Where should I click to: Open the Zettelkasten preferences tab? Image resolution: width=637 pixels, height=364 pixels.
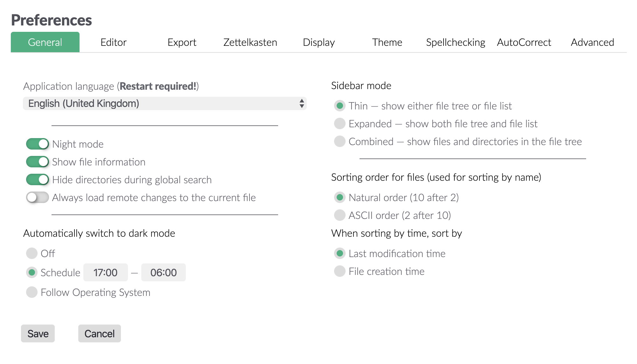tap(250, 42)
